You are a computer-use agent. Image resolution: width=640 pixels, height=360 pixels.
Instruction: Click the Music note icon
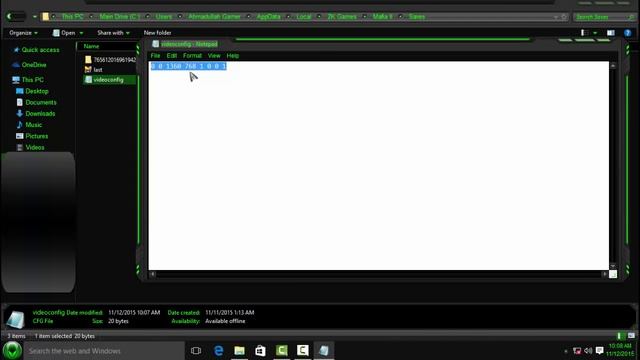tap(20, 125)
